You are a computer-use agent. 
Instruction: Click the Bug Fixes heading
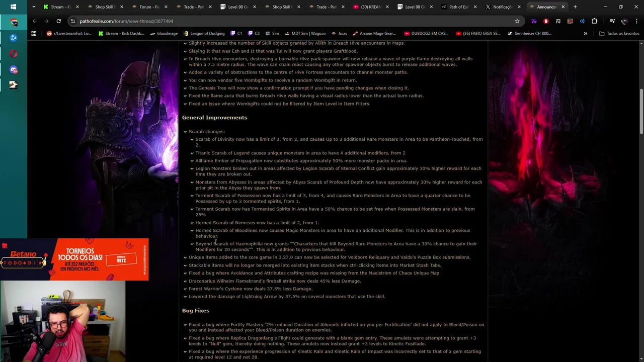[196, 310]
